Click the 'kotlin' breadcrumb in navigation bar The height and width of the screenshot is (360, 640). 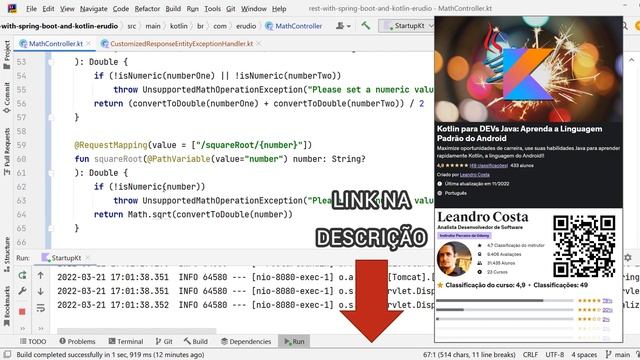coord(178,26)
